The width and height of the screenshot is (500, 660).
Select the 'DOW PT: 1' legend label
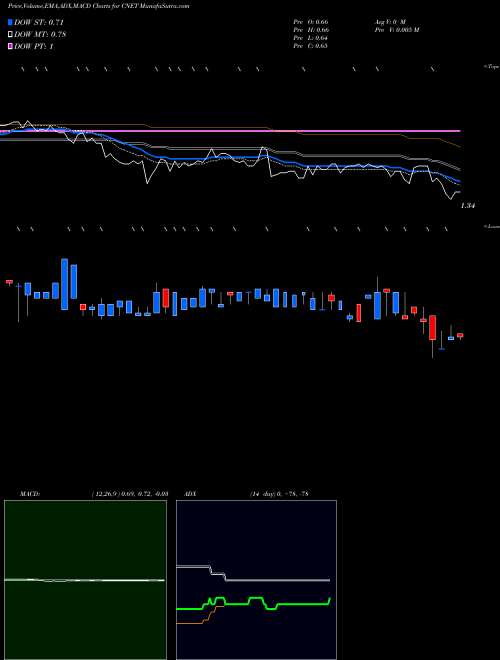tap(34, 46)
